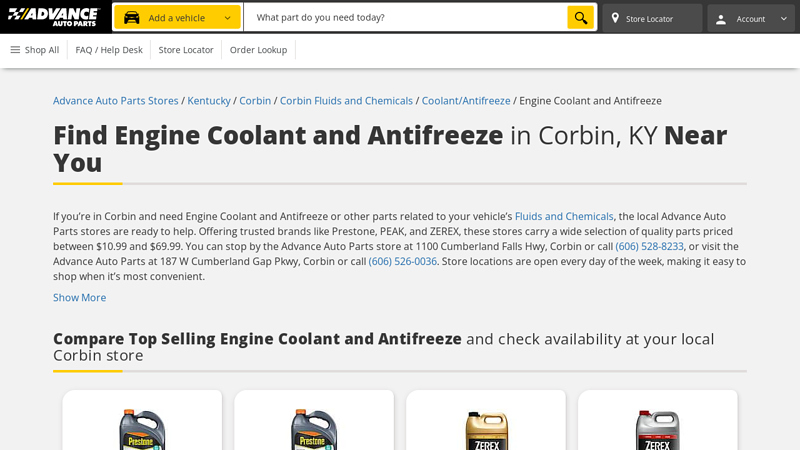Click the 'Engine Coolant and Antifreeze' breadcrumb text
This screenshot has width=800, height=450.
(x=590, y=101)
